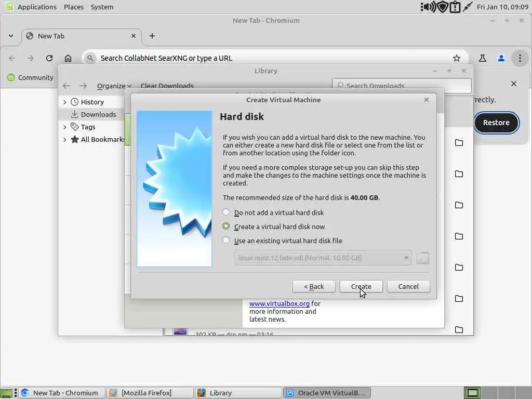Open the Chromium profile icon
532x399 pixels.
point(501,58)
